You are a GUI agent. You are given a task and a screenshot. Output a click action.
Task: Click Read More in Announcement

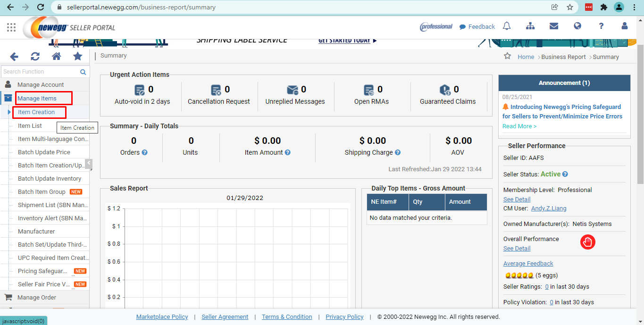coord(519,126)
